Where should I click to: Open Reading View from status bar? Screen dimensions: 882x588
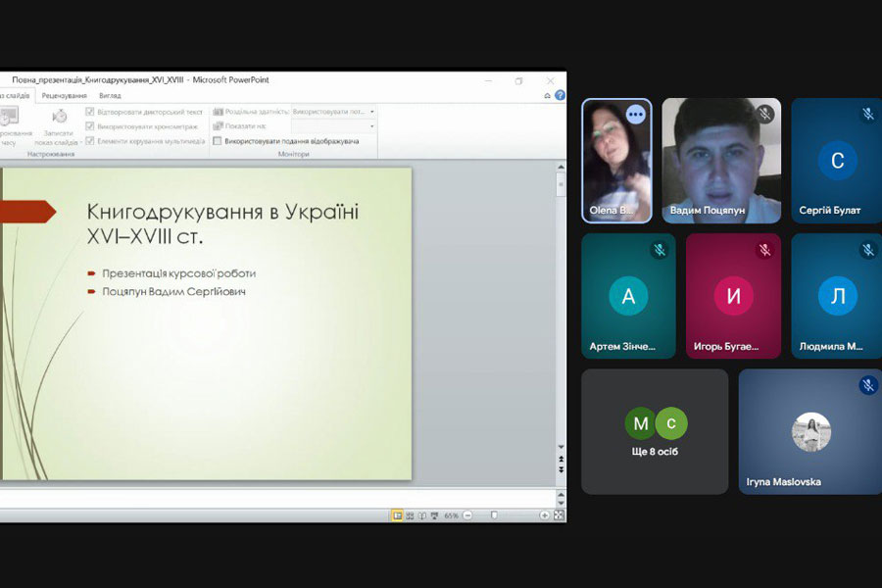[421, 515]
